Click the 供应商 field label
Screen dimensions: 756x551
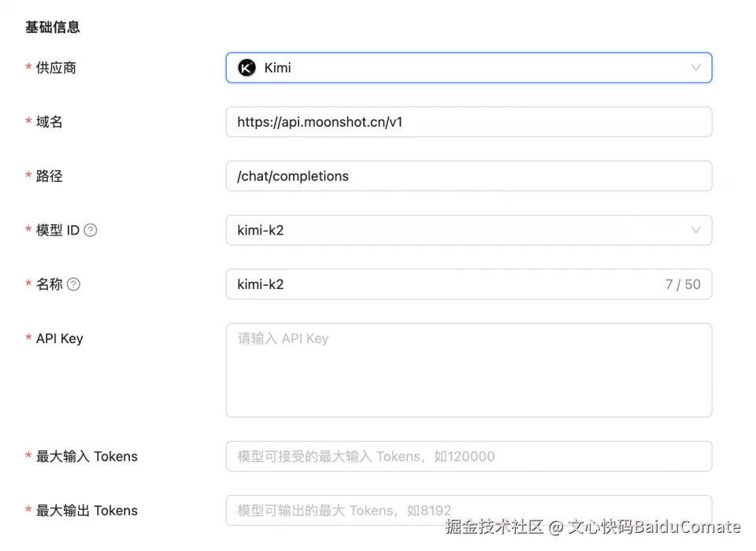(x=56, y=68)
